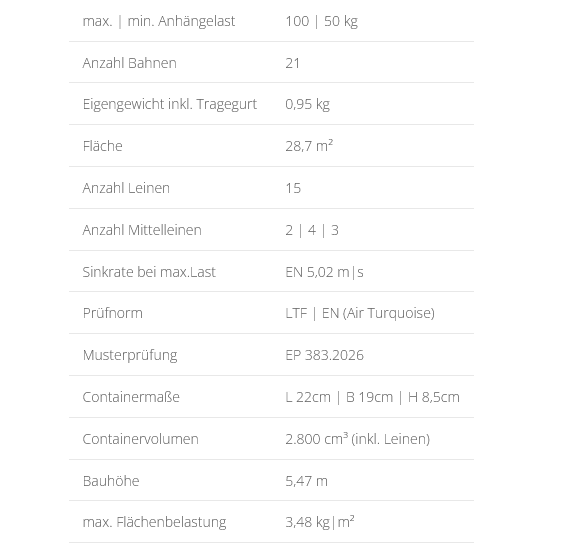587x543 pixels.
Task: Click the 'Bauhöhe' value 5,47 m
Action: [306, 481]
